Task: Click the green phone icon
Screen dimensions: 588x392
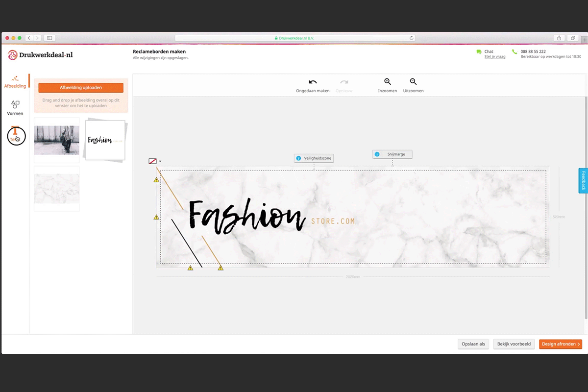Action: 514,51
